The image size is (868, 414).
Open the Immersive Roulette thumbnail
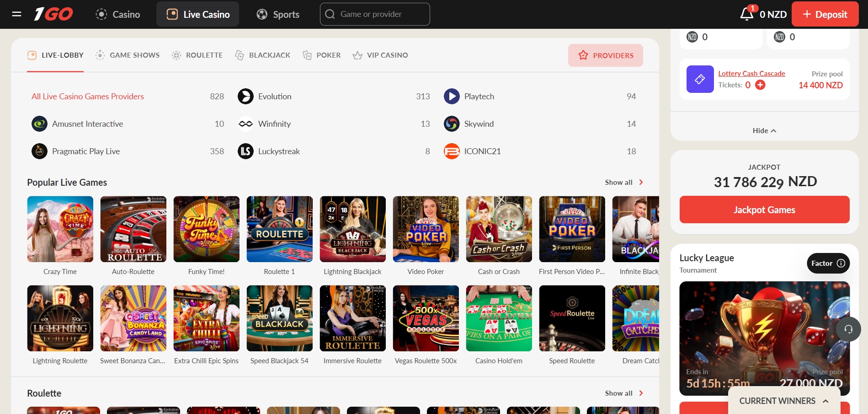pos(353,318)
